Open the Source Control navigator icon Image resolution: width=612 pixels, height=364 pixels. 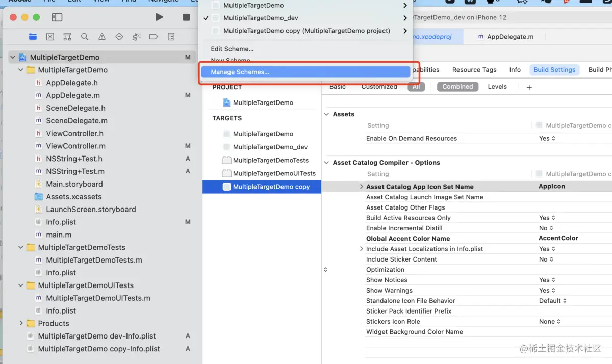pyautogui.click(x=50, y=37)
